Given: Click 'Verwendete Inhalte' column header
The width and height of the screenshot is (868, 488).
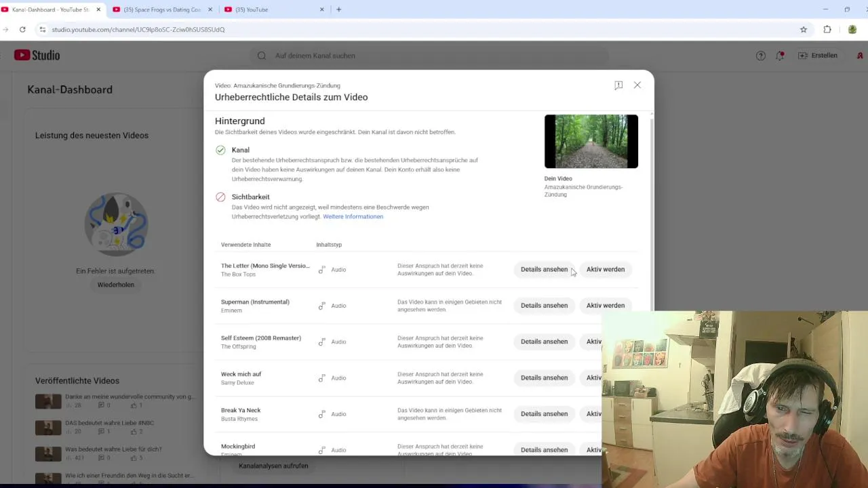Looking at the screenshot, I should tap(245, 245).
